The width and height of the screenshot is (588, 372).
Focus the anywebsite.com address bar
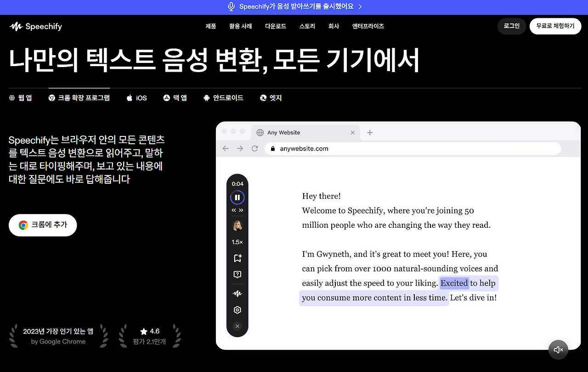point(413,149)
